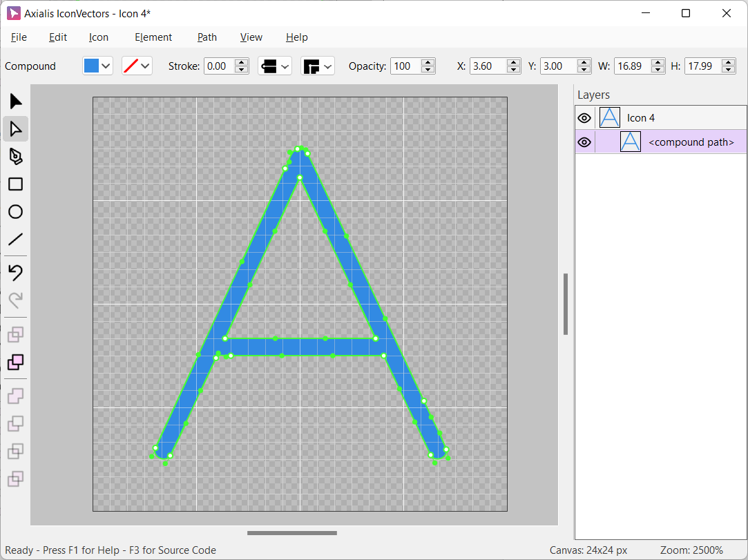Activate the Direct Selection node tool

[15, 129]
